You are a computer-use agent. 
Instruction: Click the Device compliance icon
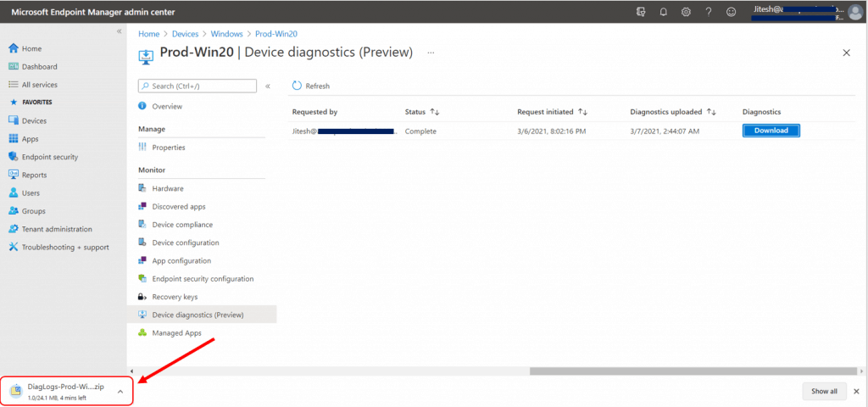142,224
